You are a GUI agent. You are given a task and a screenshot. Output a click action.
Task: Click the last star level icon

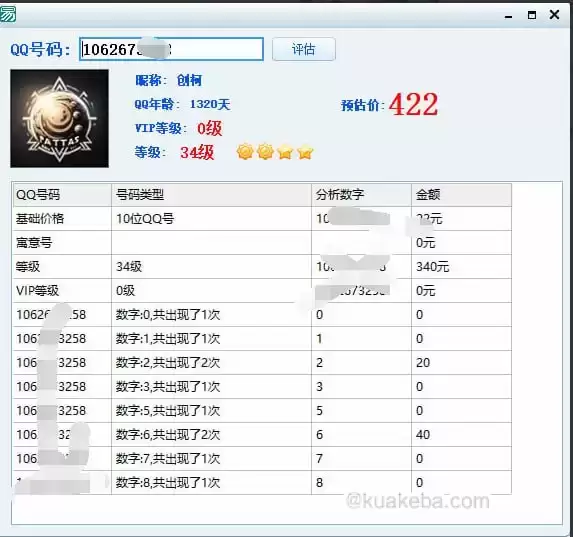305,152
